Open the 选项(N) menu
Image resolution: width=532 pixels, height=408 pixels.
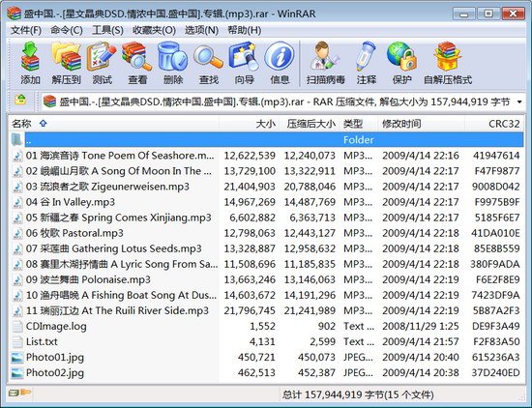click(x=201, y=30)
